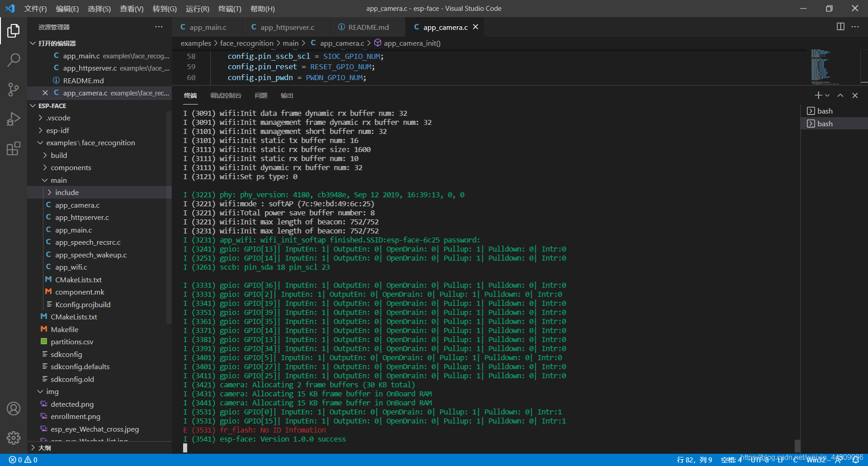Image resolution: width=868 pixels, height=466 pixels.
Task: Open the Edit (编辑) menu
Action: (67, 9)
